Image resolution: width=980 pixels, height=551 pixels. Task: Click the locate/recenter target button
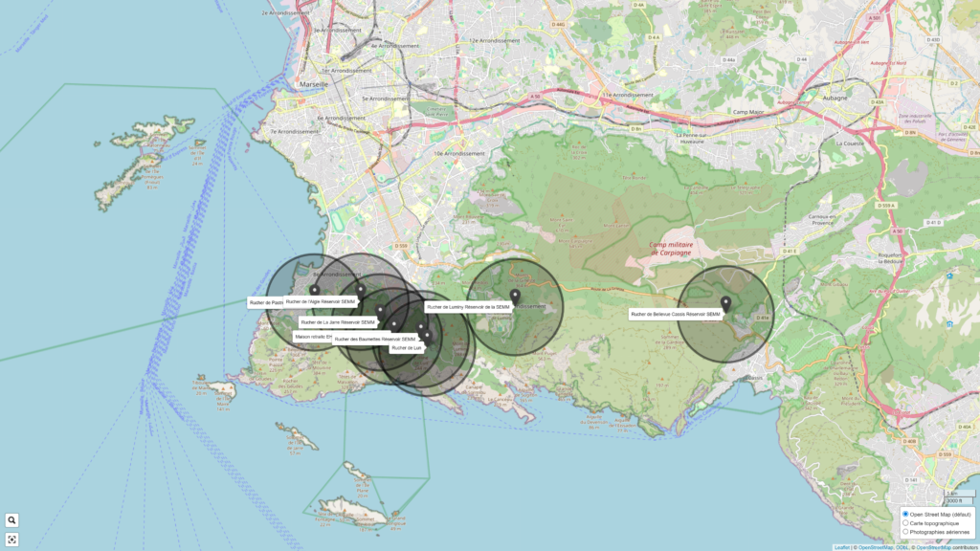pyautogui.click(x=11, y=540)
